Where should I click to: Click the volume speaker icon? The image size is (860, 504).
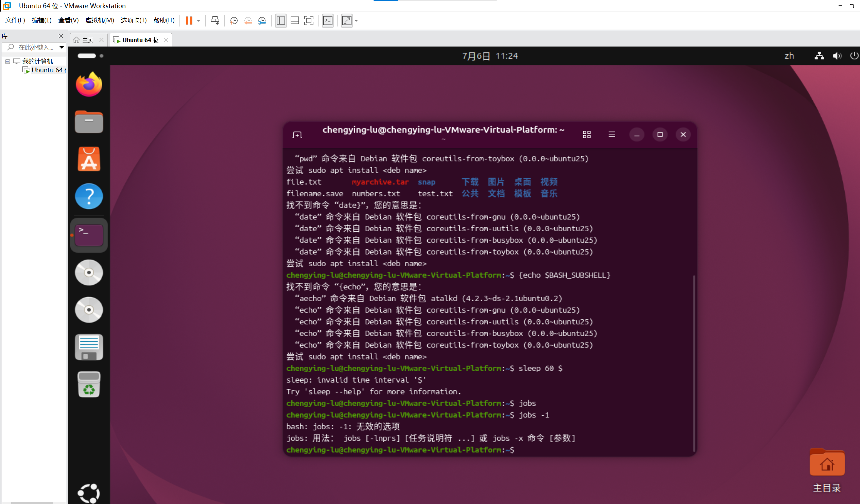837,56
